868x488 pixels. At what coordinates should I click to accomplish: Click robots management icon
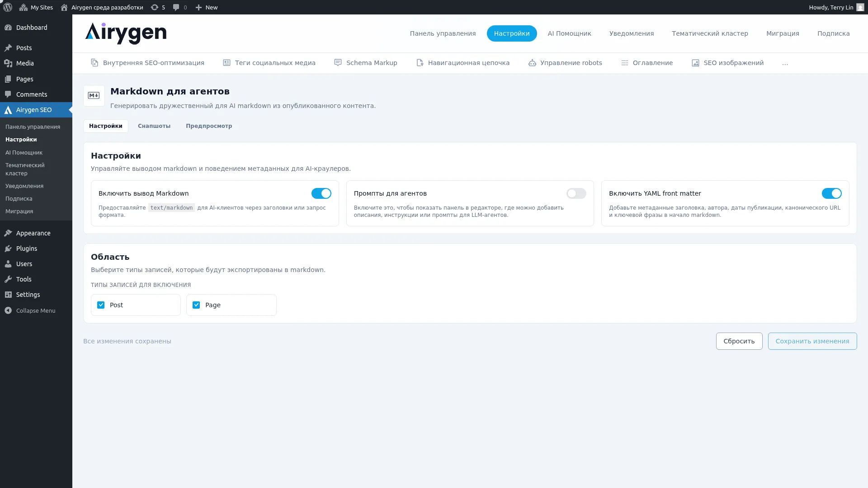(x=532, y=63)
